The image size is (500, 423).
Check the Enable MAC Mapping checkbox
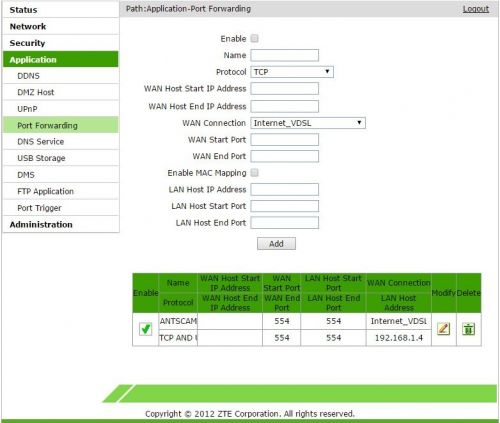click(x=255, y=173)
